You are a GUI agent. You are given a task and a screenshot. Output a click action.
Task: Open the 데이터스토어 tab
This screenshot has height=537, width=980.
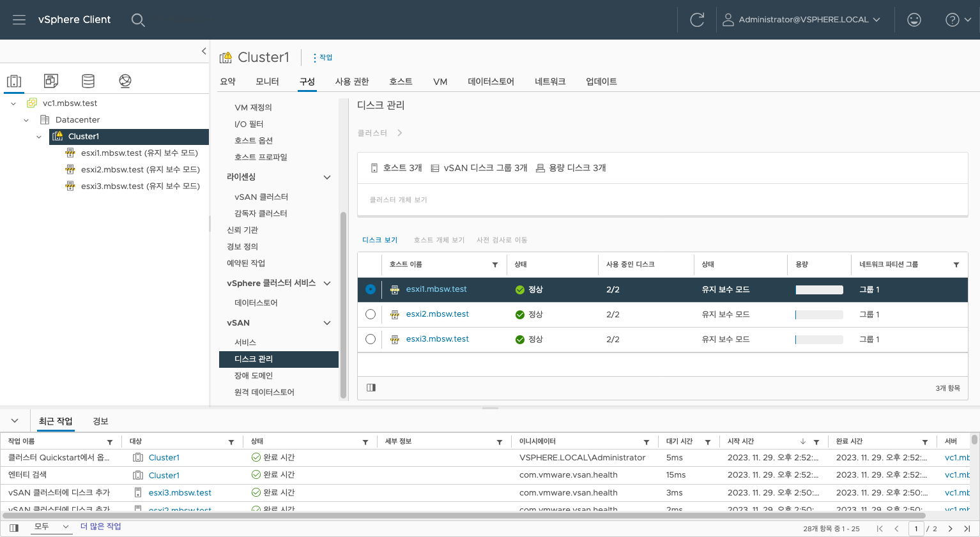(x=491, y=82)
